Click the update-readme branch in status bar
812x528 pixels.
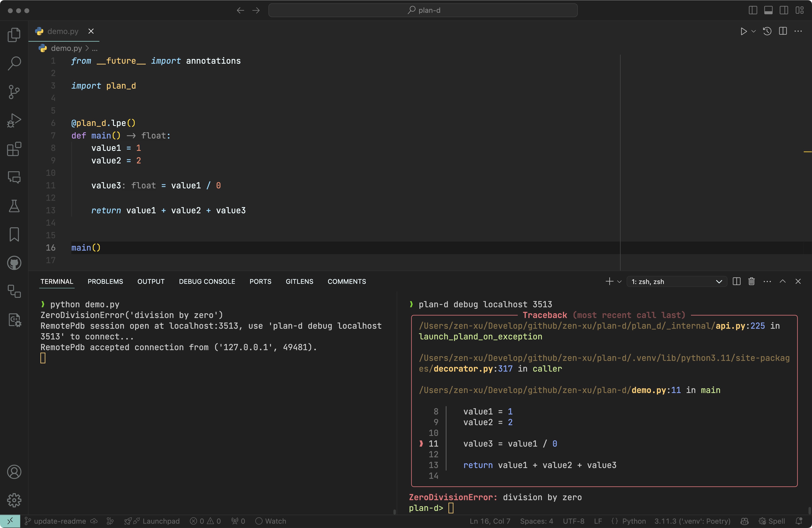click(x=60, y=521)
